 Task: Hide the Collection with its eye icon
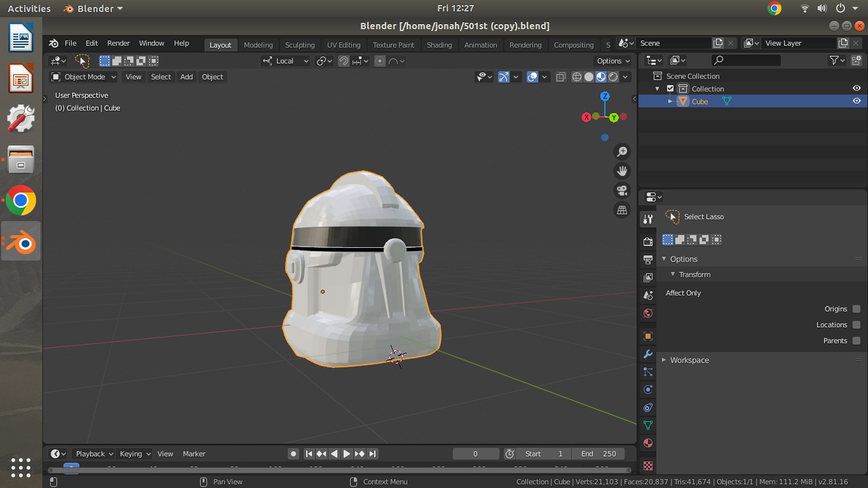coord(856,88)
